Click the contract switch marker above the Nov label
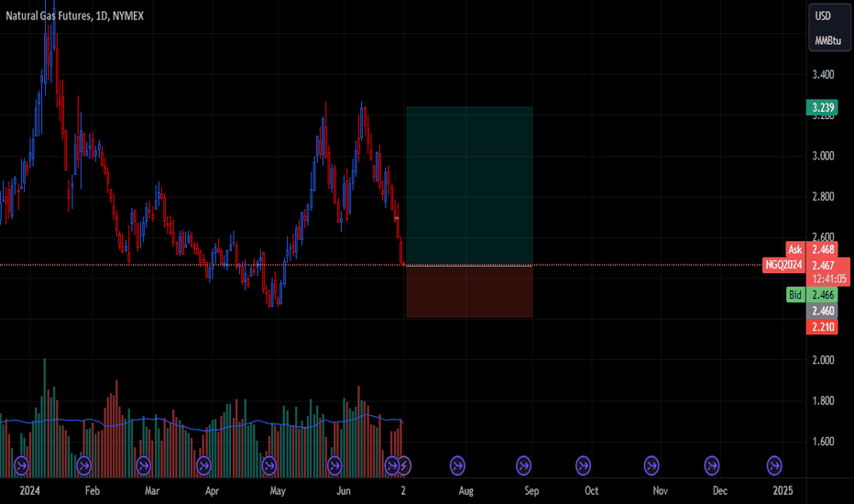This screenshot has height=504, width=854. pos(651,466)
